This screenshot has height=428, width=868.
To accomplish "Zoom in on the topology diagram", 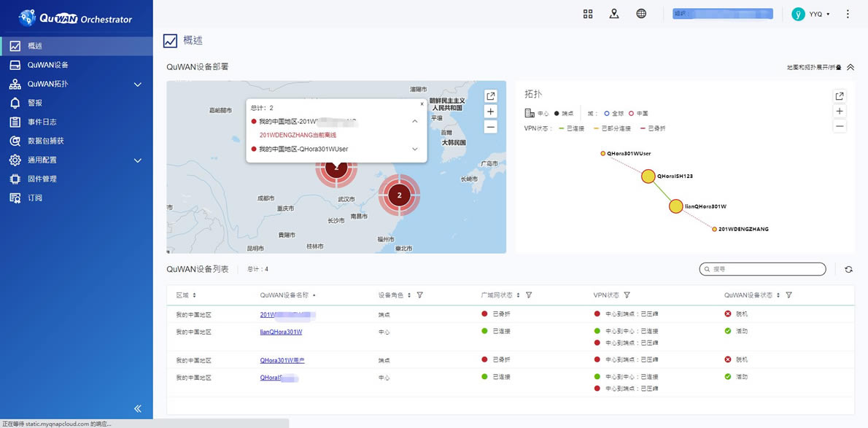I will pos(840,112).
